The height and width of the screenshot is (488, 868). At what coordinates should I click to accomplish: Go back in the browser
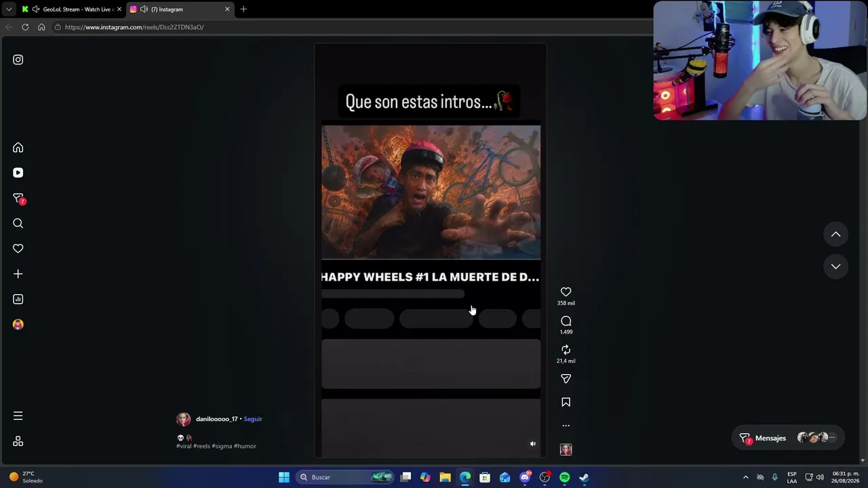pos(9,27)
